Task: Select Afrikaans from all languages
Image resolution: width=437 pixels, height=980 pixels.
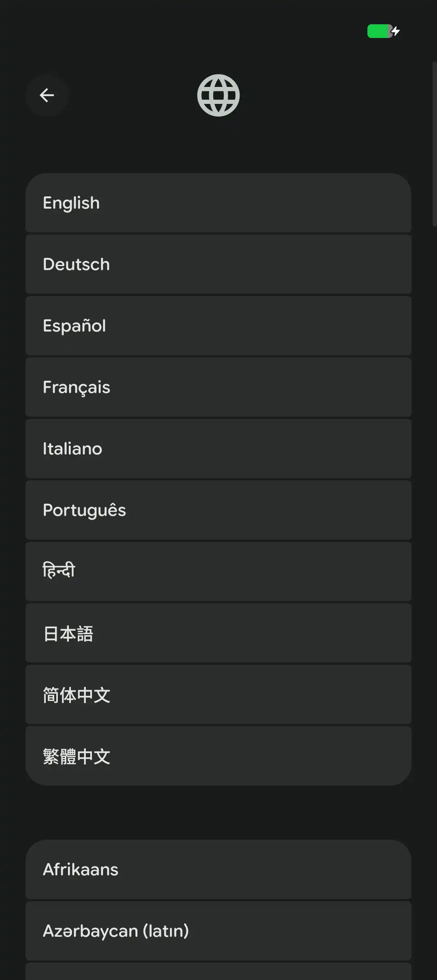Action: click(x=218, y=869)
